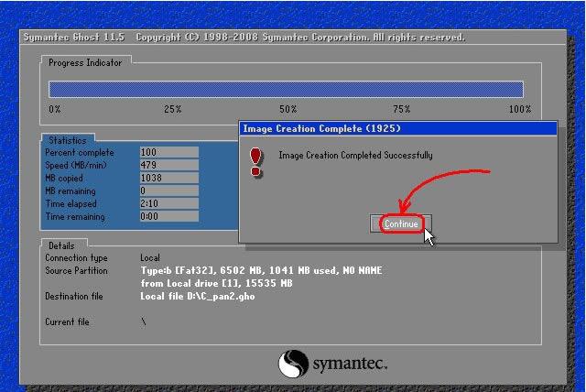586x392 pixels.
Task: Click the Details group label
Action: 61,245
